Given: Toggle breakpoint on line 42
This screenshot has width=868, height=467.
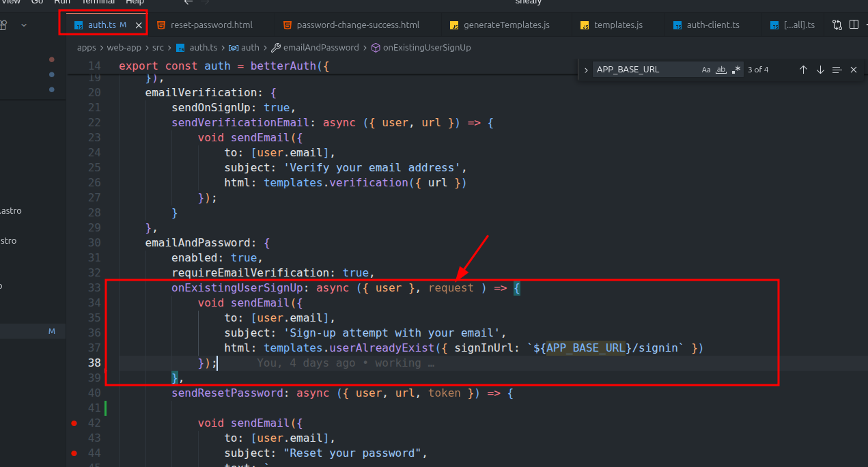Looking at the screenshot, I should coord(74,423).
